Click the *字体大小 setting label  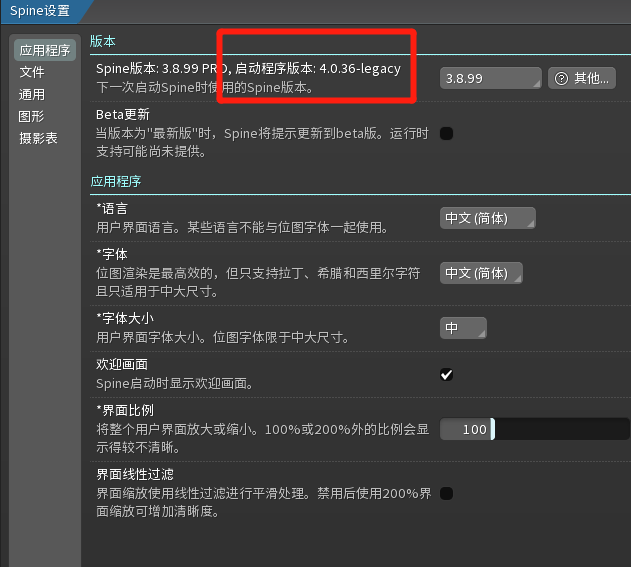tap(125, 318)
